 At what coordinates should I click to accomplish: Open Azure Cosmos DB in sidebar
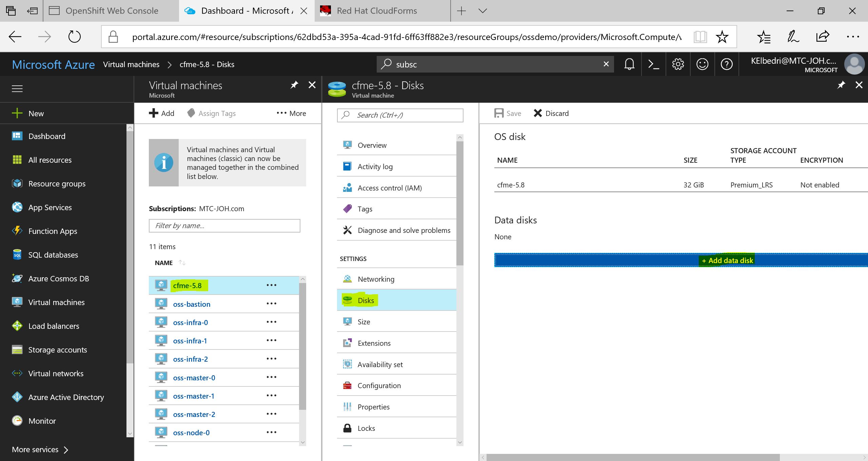coord(58,279)
